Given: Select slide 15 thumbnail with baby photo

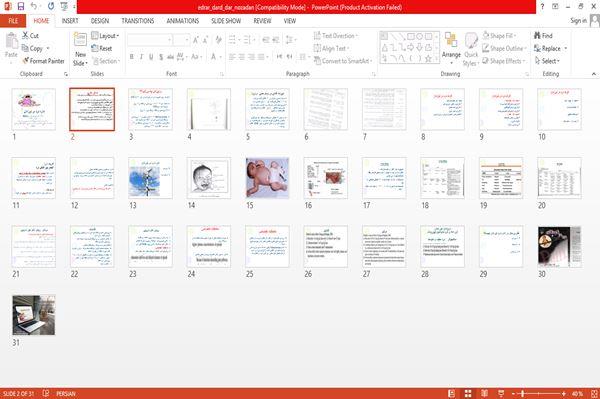Looking at the screenshot, I should point(267,178).
